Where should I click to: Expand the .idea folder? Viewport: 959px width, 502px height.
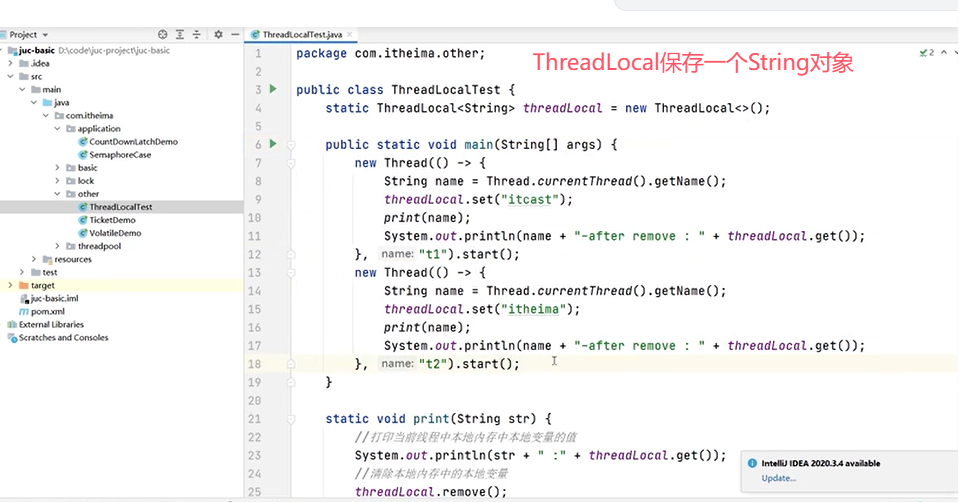(x=10, y=64)
